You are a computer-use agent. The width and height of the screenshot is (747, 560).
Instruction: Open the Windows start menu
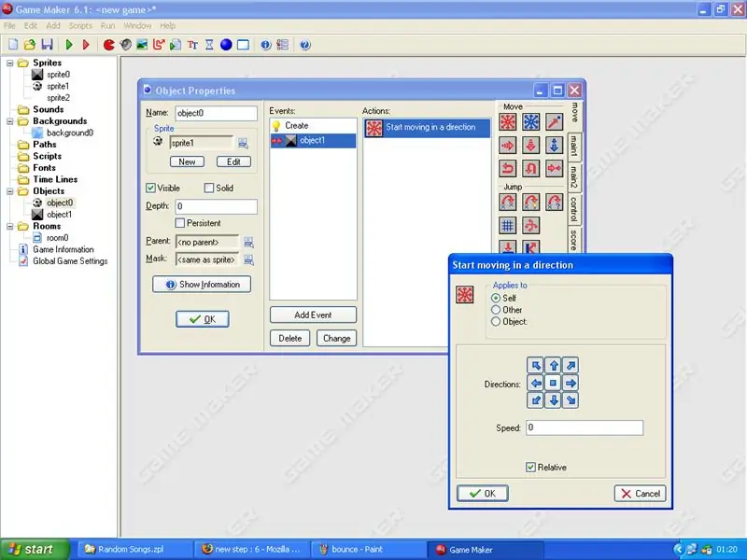click(x=35, y=550)
